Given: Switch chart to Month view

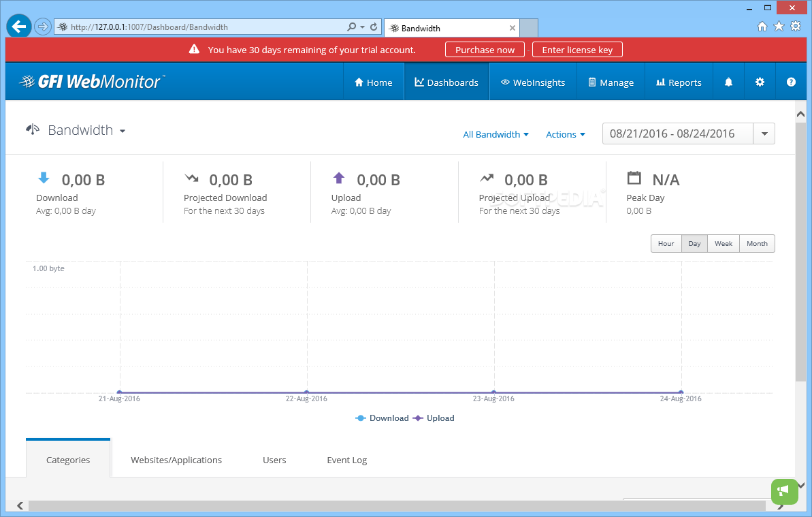Looking at the screenshot, I should pos(757,243).
